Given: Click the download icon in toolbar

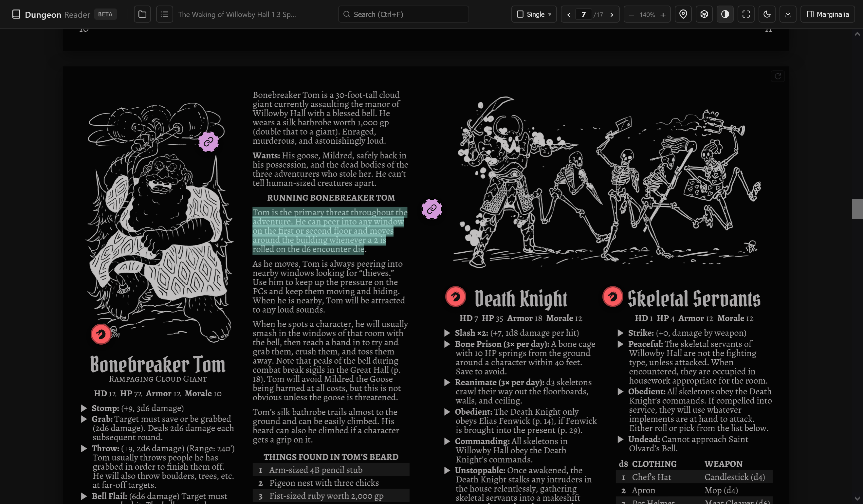Looking at the screenshot, I should coord(788,14).
